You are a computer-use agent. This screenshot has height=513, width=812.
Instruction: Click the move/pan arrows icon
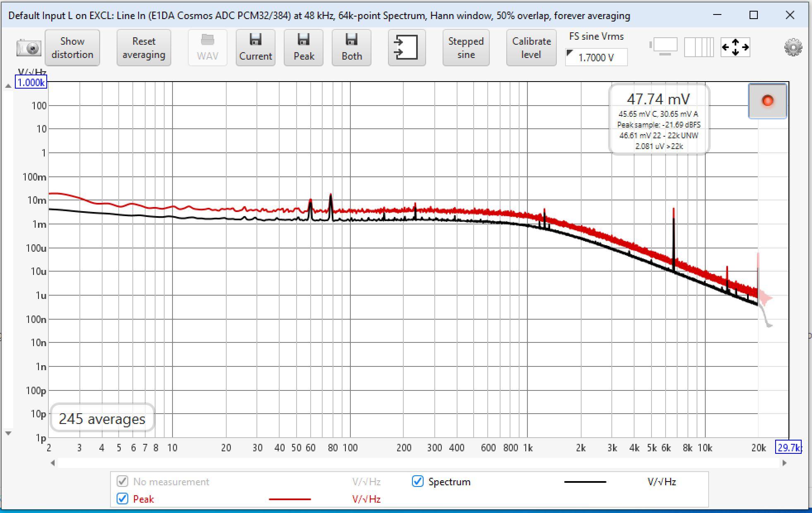[735, 47]
